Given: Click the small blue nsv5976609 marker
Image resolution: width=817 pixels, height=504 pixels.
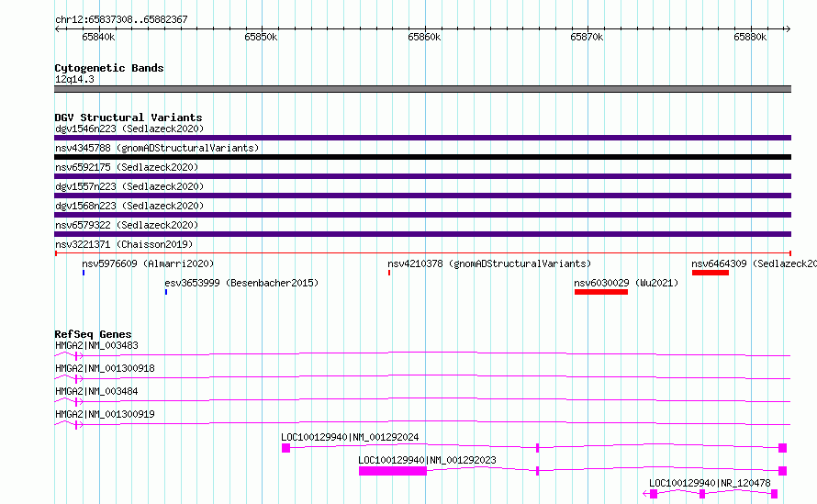Looking at the screenshot, I should point(84,273).
